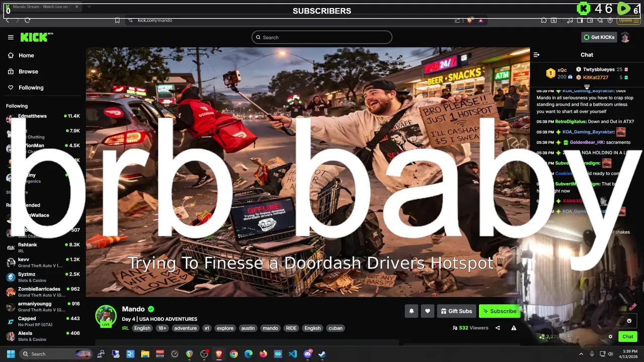Open the Brave Shields lion icon
Screen dimensions: 644x362
[470, 20]
